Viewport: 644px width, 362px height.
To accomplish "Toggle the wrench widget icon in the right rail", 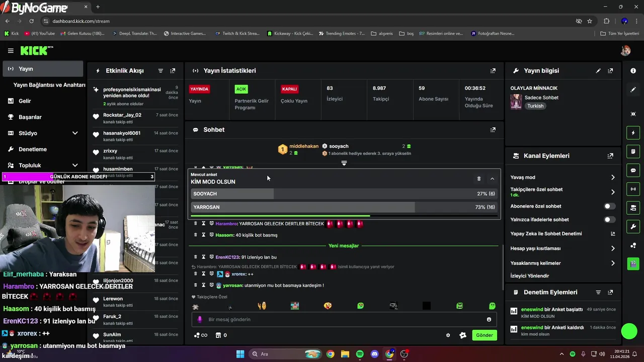I will click(x=633, y=226).
